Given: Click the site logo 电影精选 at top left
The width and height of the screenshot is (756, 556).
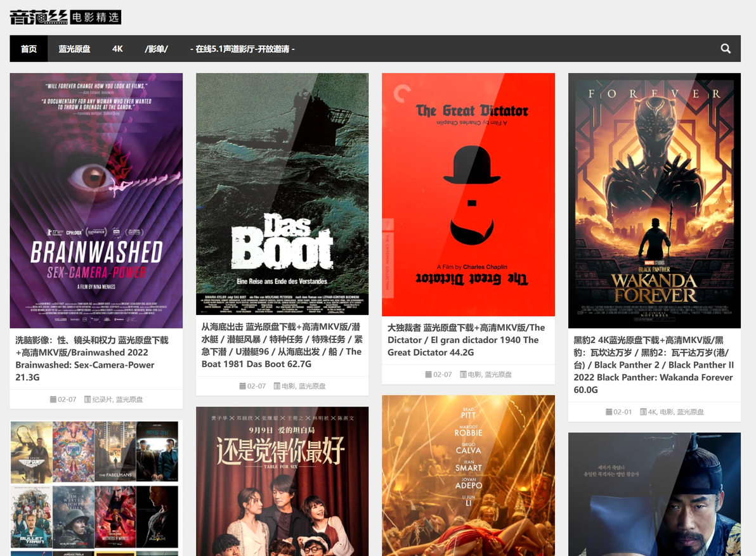Looking at the screenshot, I should tap(65, 17).
